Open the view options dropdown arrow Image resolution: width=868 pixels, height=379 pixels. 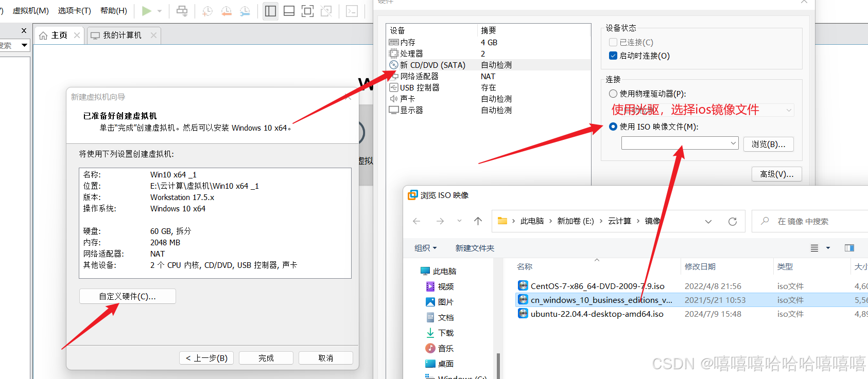coord(828,248)
